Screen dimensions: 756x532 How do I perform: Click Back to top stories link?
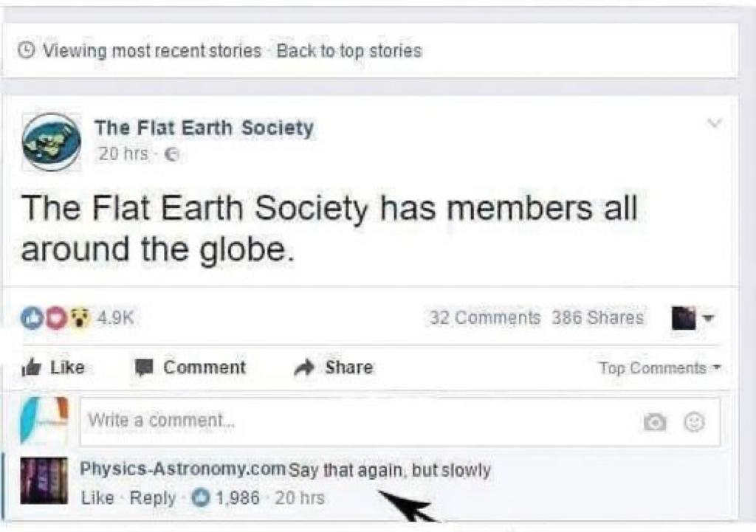click(x=348, y=51)
